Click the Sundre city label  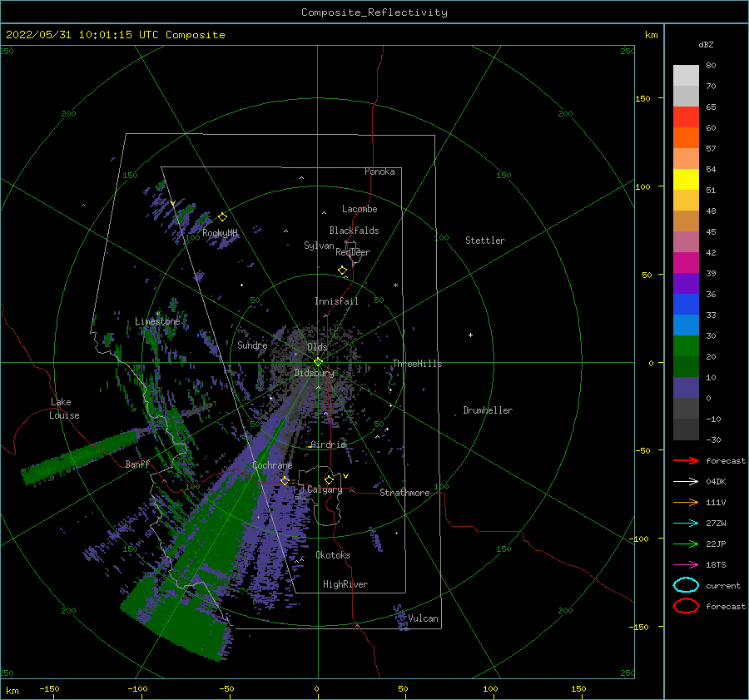tap(252, 345)
